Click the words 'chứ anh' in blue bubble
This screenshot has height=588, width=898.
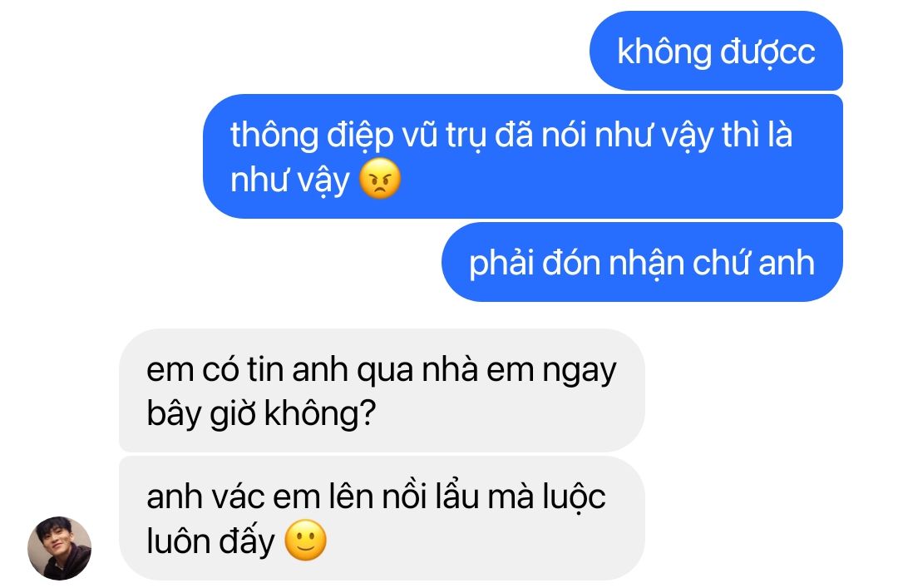point(753,263)
